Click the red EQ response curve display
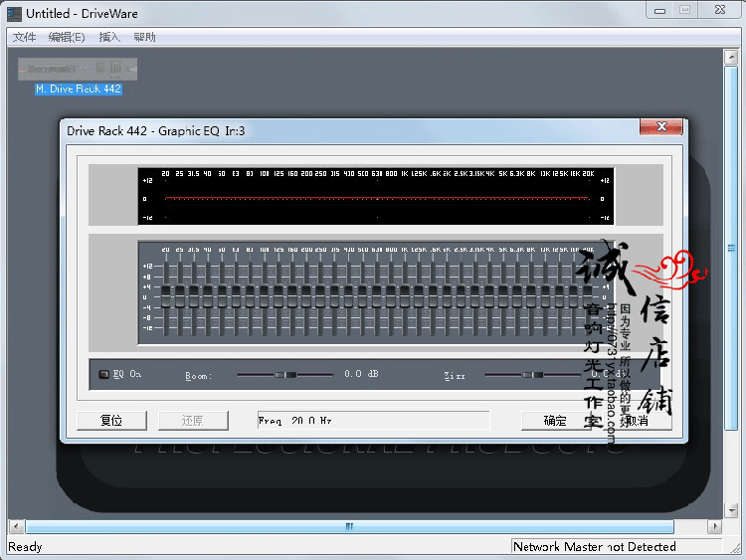Viewport: 746px width, 560px height. coord(376,196)
